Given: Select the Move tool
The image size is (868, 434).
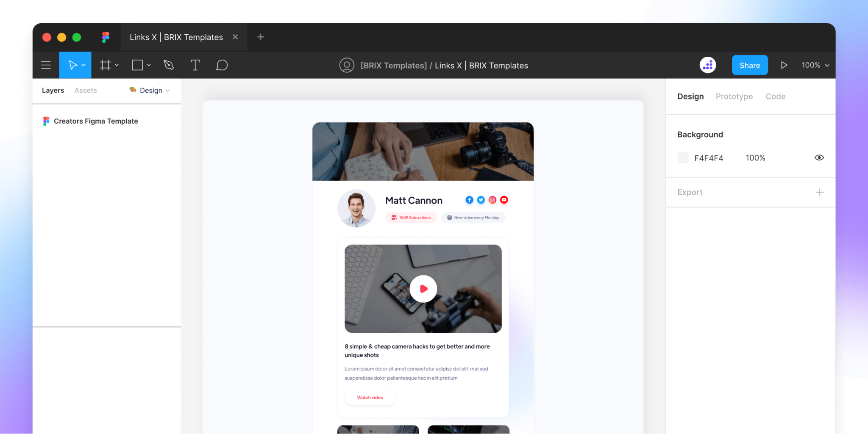Looking at the screenshot, I should click(x=72, y=65).
